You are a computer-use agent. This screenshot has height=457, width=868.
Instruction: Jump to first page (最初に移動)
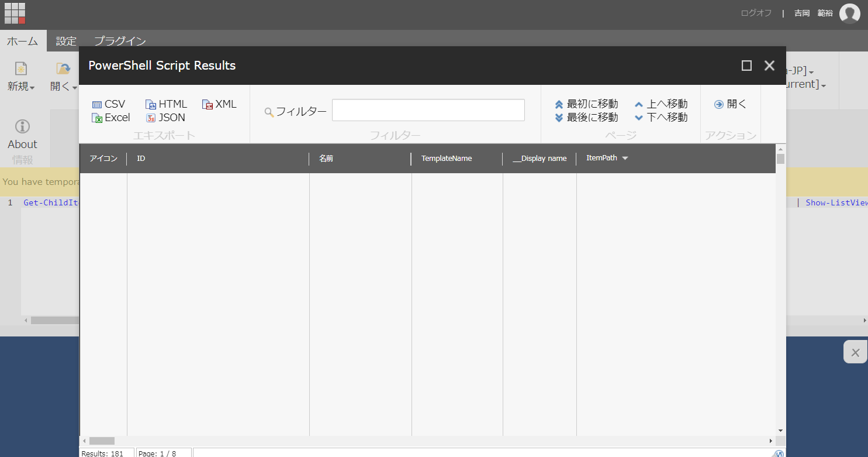[x=586, y=104]
